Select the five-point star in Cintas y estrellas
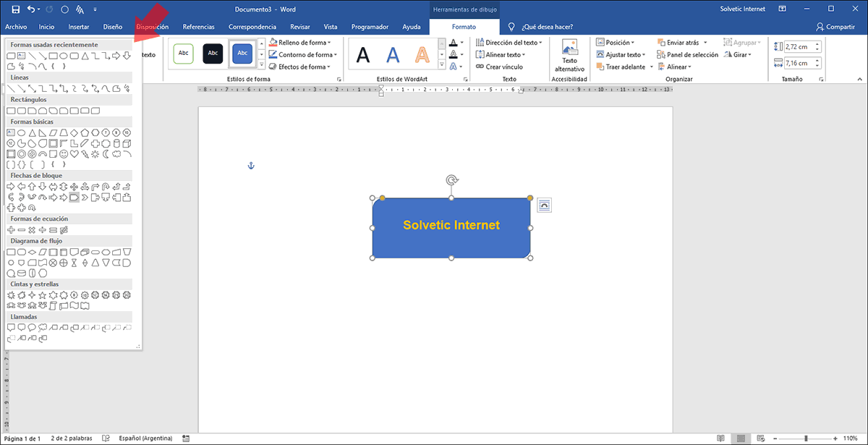 tap(43, 295)
